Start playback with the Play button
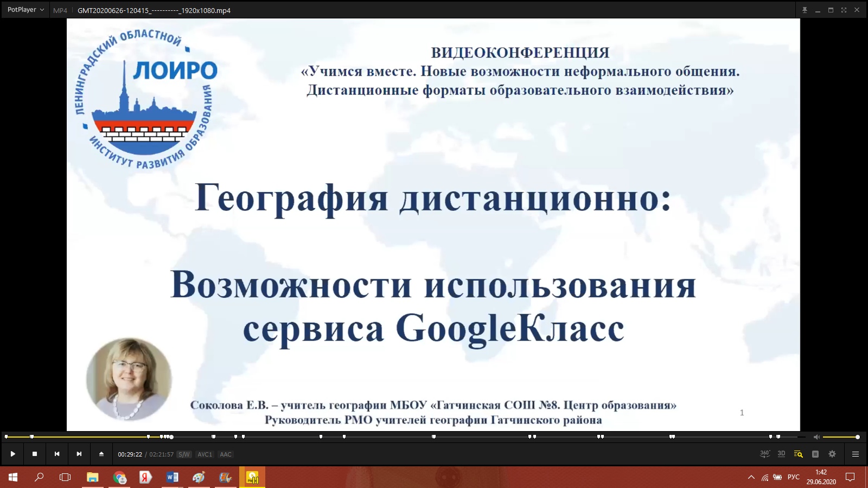The height and width of the screenshot is (488, 868). (x=12, y=454)
